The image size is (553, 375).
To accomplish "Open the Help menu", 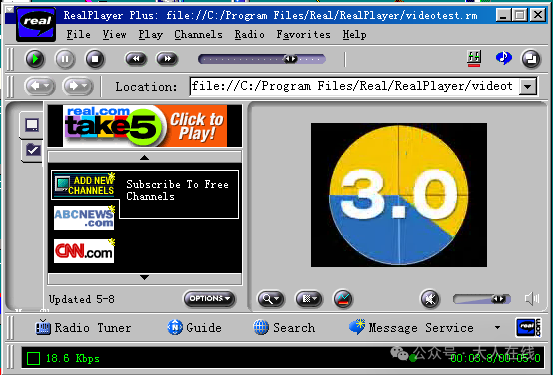I will point(354,35).
